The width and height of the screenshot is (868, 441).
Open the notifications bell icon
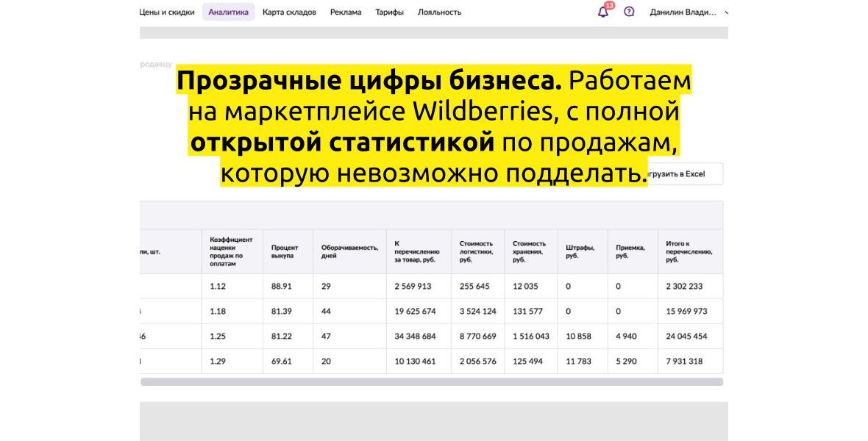[x=603, y=12]
